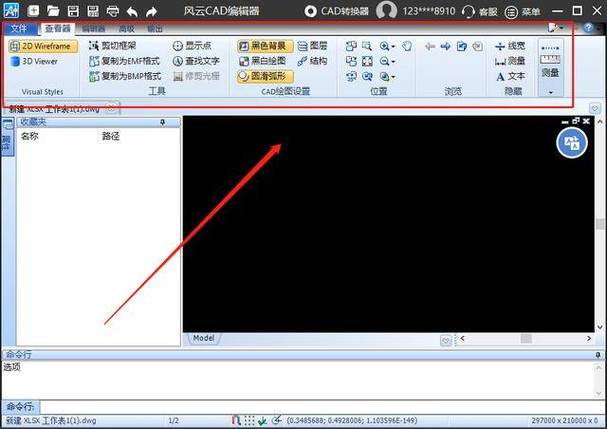Image resolution: width=607 pixels, height=429 pixels.
Task: Contact 客服 customer service
Action: click(x=478, y=11)
